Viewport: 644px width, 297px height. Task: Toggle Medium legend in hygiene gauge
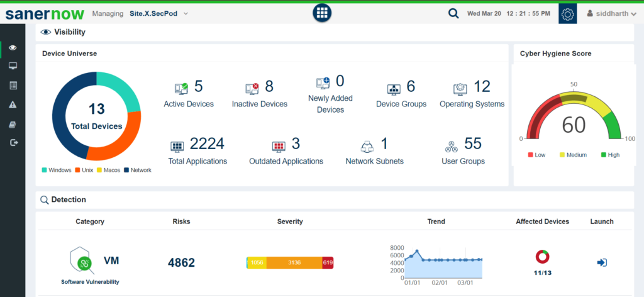point(574,155)
